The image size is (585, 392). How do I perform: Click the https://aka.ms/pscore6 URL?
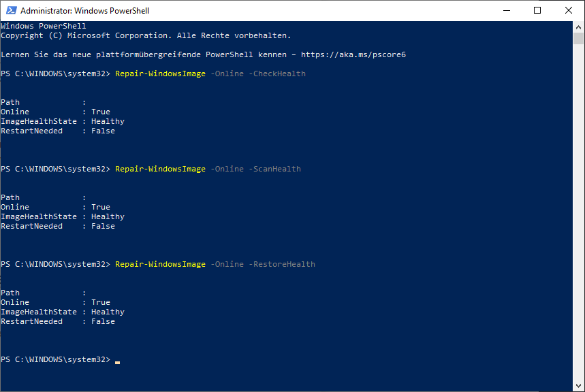pyautogui.click(x=353, y=54)
